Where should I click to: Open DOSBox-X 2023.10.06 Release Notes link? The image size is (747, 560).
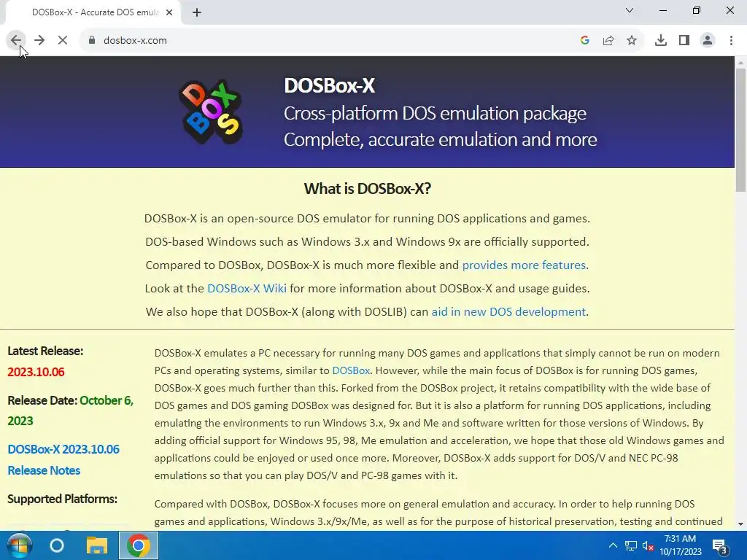point(63,459)
